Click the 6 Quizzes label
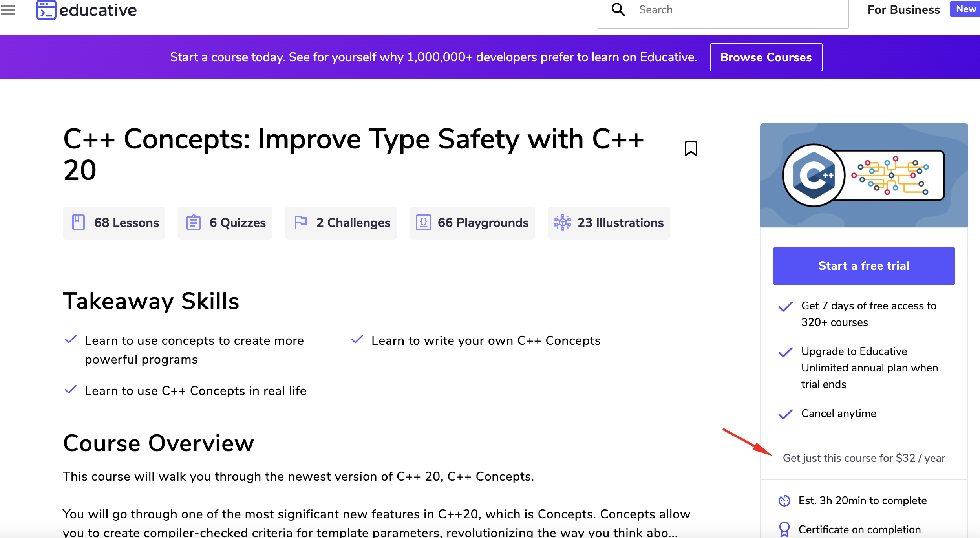Viewport: 980px width, 538px height. [x=238, y=223]
